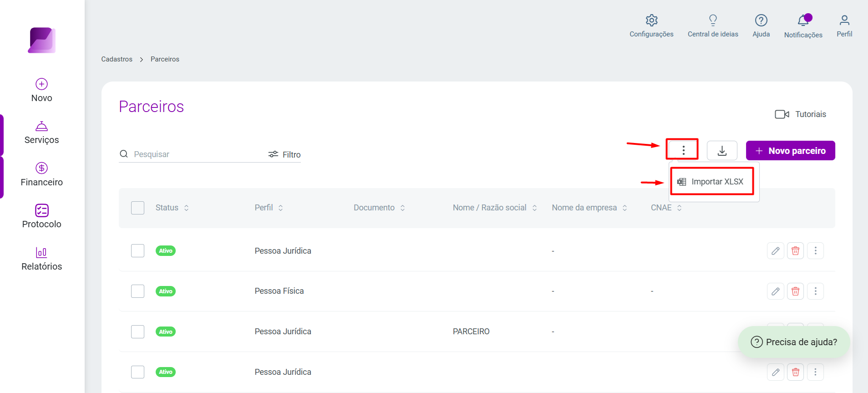Select Importar XLSX menu entry

pyautogui.click(x=712, y=182)
